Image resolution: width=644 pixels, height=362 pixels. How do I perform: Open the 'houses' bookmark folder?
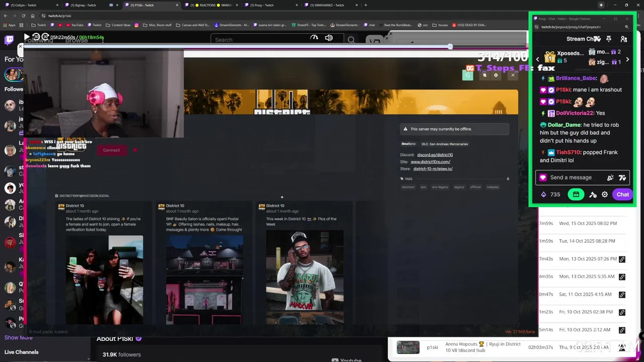[440, 25]
